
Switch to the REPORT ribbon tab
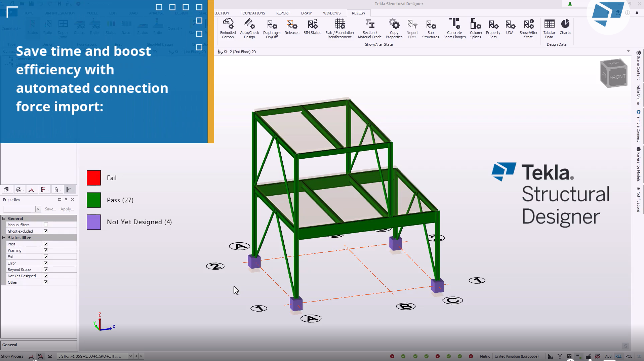pos(283,13)
